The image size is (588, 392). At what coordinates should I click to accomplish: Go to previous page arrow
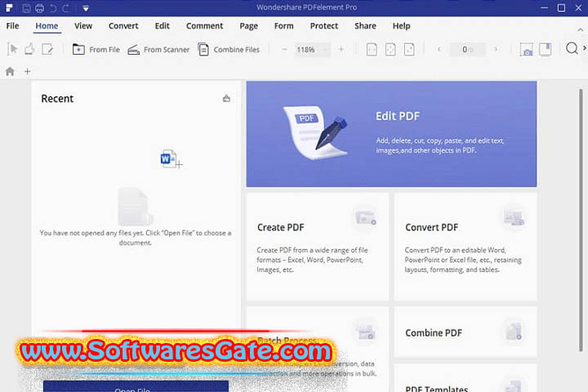pyautogui.click(x=439, y=49)
